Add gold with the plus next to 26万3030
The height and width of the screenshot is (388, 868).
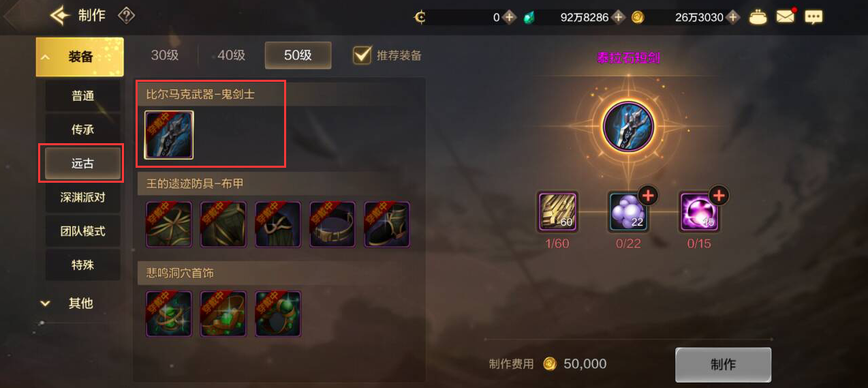pyautogui.click(x=733, y=17)
